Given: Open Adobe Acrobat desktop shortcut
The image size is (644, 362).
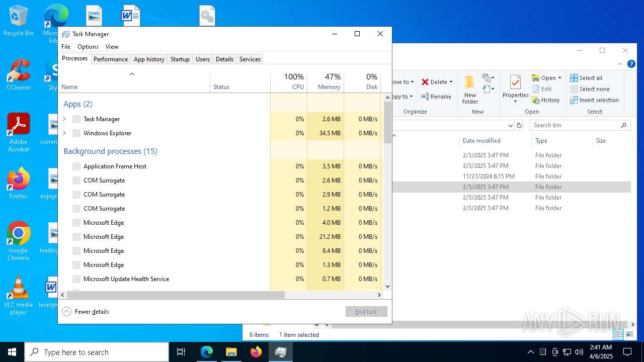Looking at the screenshot, I should (x=18, y=132).
